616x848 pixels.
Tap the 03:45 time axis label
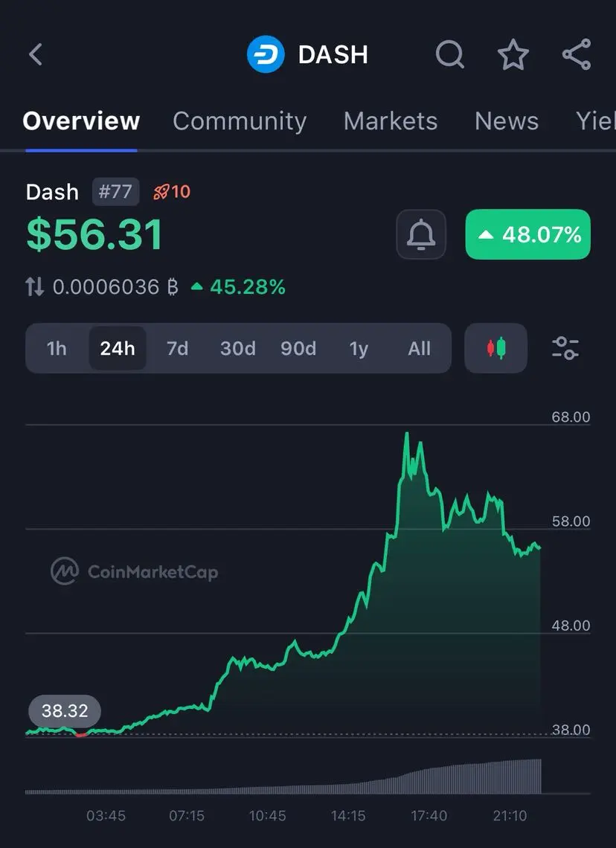pos(106,815)
